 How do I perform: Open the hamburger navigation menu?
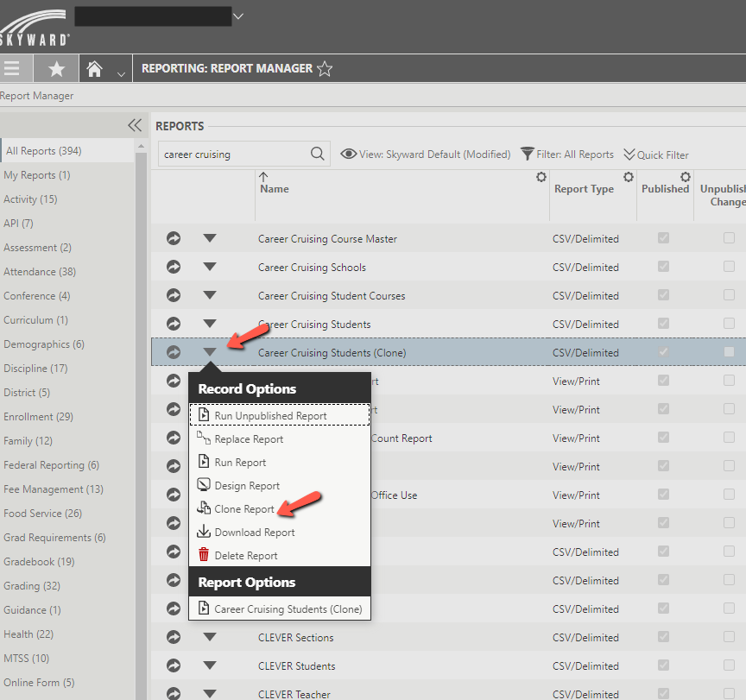pos(15,67)
